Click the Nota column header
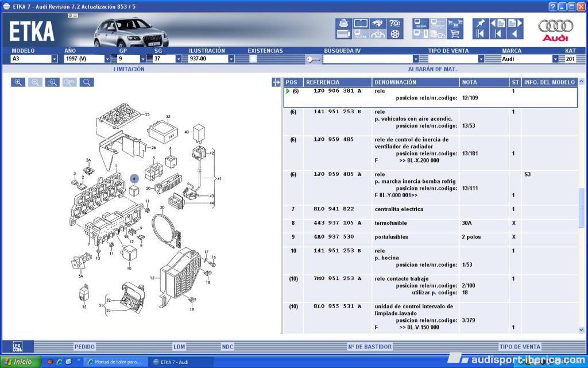588x368 pixels. (483, 82)
